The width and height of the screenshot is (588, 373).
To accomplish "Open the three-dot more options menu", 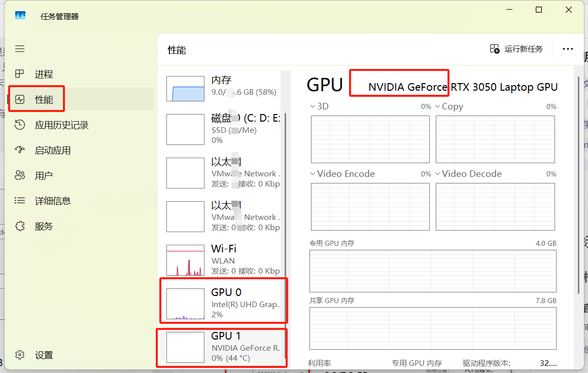I will click(x=568, y=49).
